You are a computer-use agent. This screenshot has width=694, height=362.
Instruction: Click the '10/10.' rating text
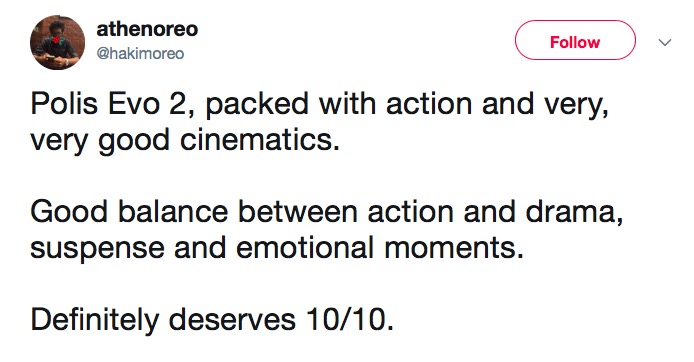tap(349, 319)
